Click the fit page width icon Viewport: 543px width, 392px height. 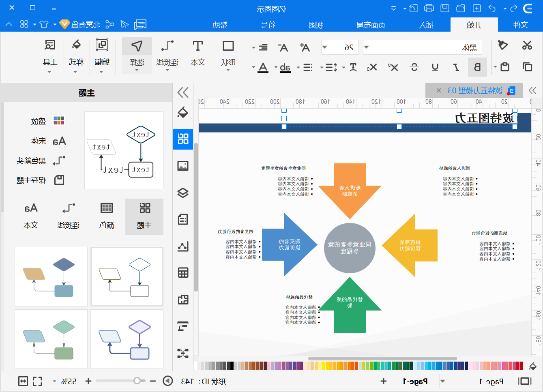(23, 381)
